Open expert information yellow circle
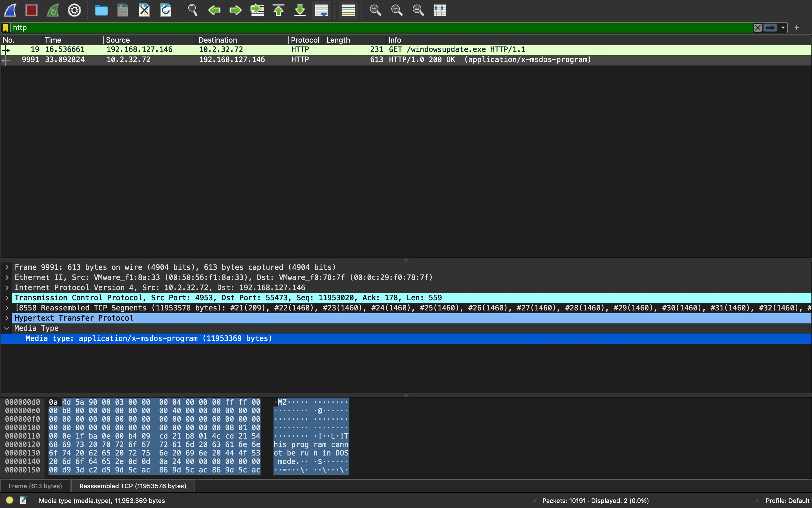The height and width of the screenshot is (508, 812). coord(9,500)
